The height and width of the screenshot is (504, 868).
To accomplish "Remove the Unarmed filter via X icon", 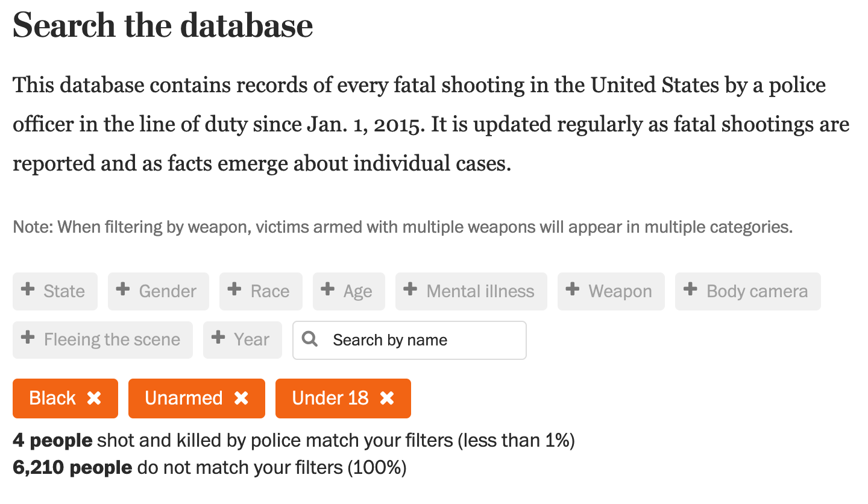I will [x=241, y=398].
